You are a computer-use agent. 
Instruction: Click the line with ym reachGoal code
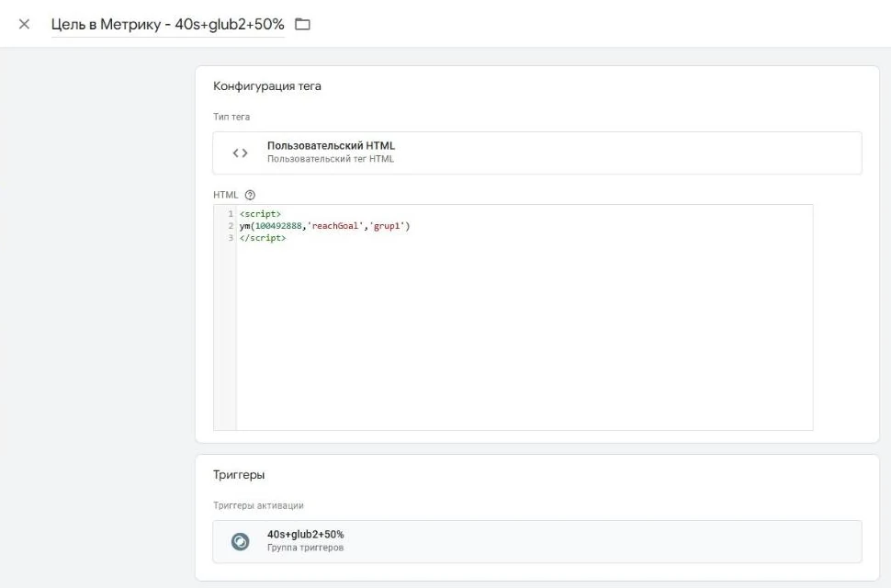[x=324, y=225]
